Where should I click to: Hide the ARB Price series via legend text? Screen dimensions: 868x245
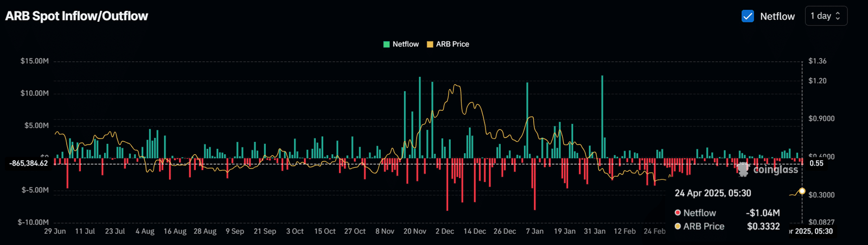(x=452, y=44)
